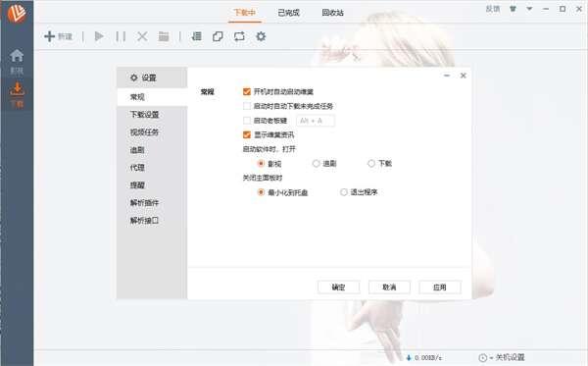
Task: Enable 启动时自动下载未完成任务 checkbox
Action: coord(247,106)
